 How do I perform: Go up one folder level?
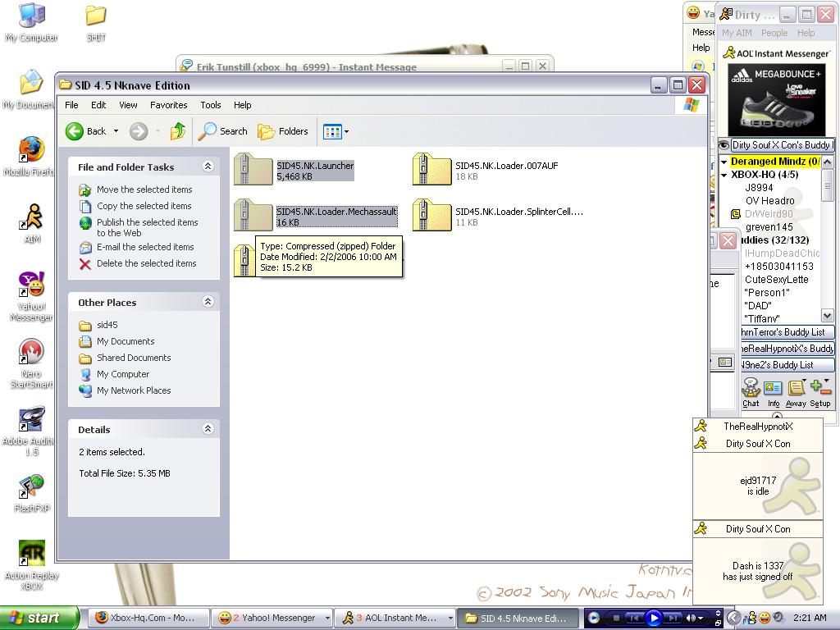pos(178,131)
